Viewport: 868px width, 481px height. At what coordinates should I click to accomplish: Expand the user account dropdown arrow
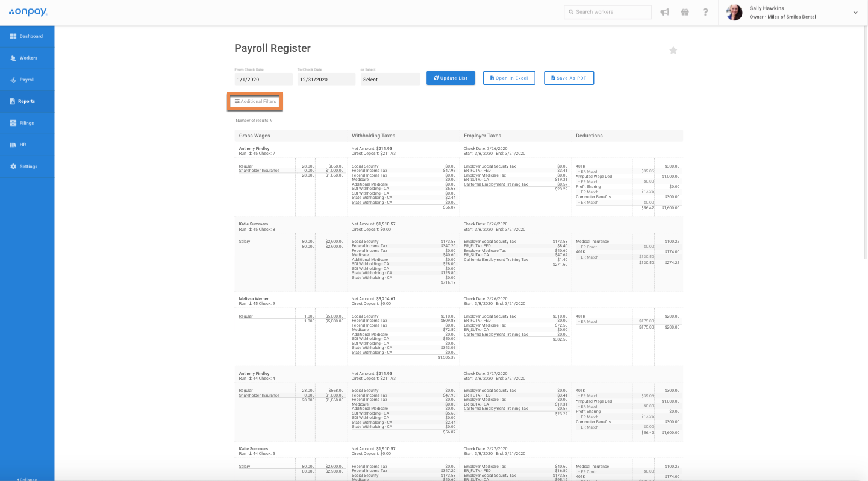click(x=855, y=13)
